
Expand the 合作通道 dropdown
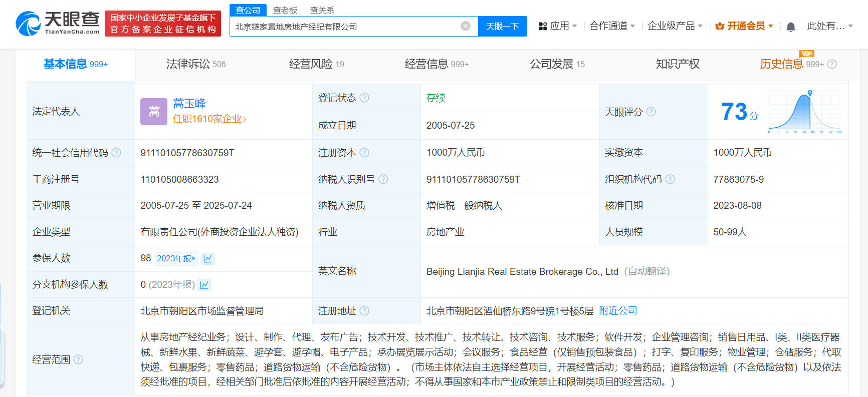pyautogui.click(x=632, y=26)
